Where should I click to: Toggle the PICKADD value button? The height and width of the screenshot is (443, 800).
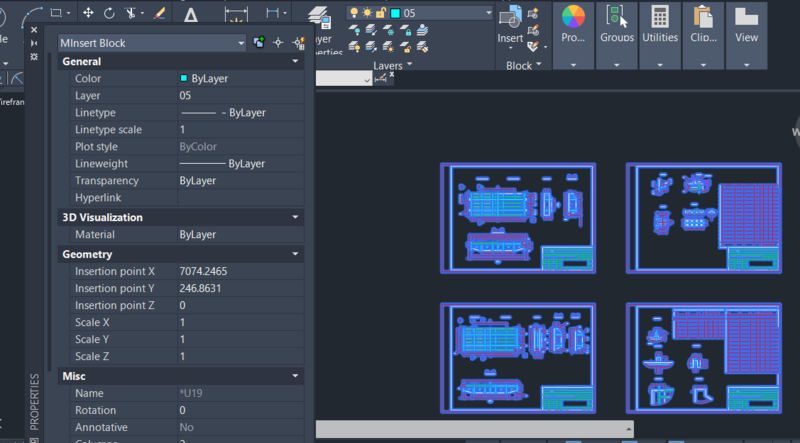click(x=259, y=43)
